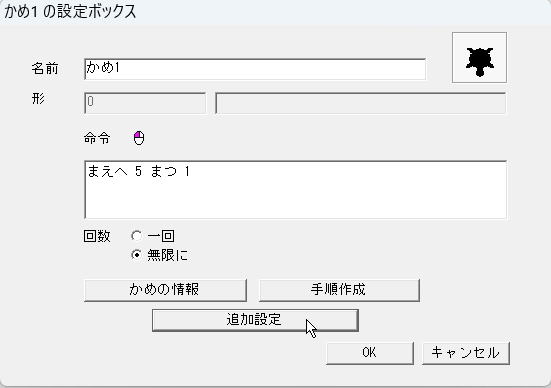Click the 形 number field showing 0
Screen dimensions: 551x388
click(x=145, y=103)
